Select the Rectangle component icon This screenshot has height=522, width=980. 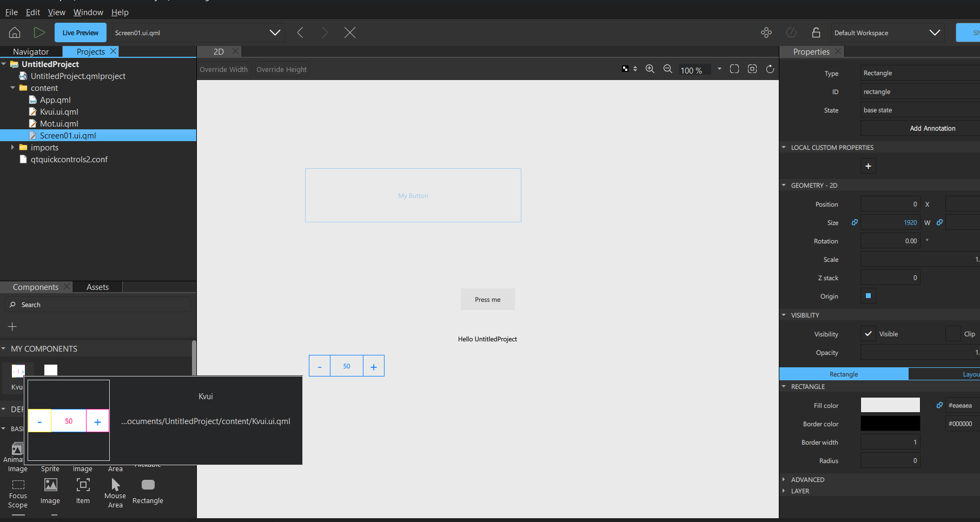pyautogui.click(x=147, y=486)
